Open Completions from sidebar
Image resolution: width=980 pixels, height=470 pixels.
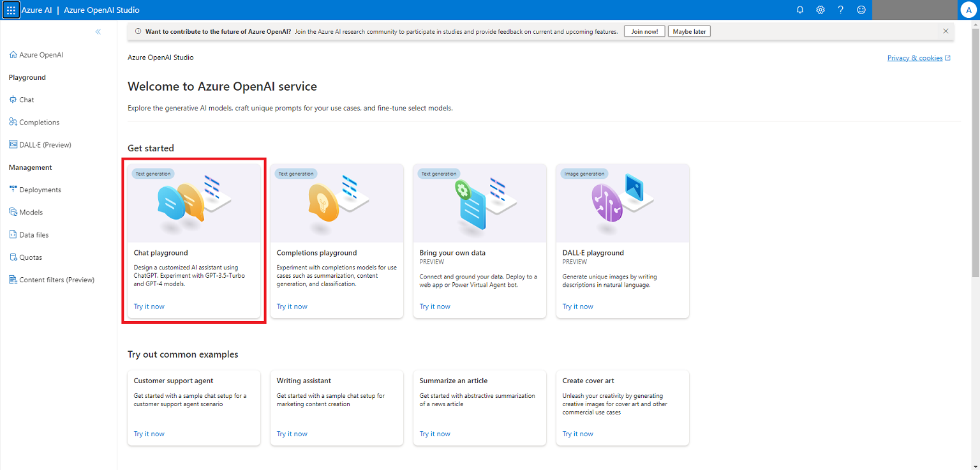coord(40,122)
